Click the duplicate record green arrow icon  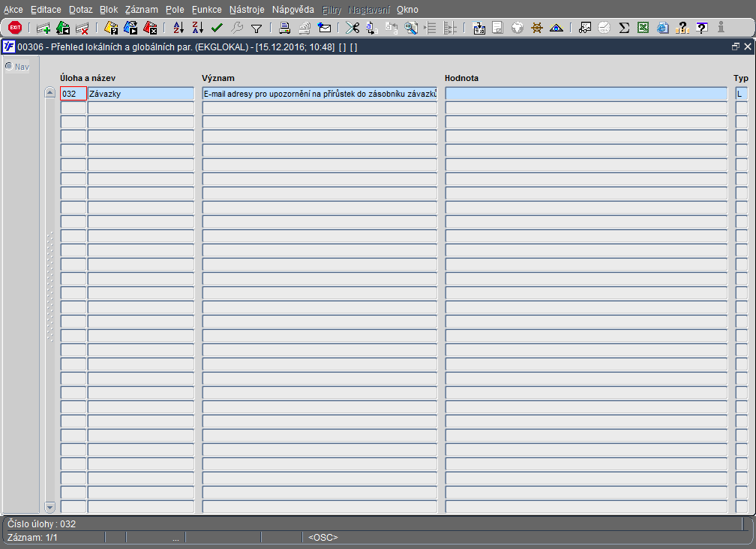click(x=63, y=28)
